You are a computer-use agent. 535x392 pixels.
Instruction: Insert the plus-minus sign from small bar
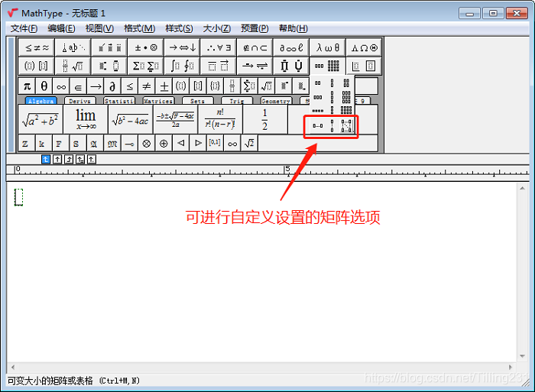tap(164, 86)
